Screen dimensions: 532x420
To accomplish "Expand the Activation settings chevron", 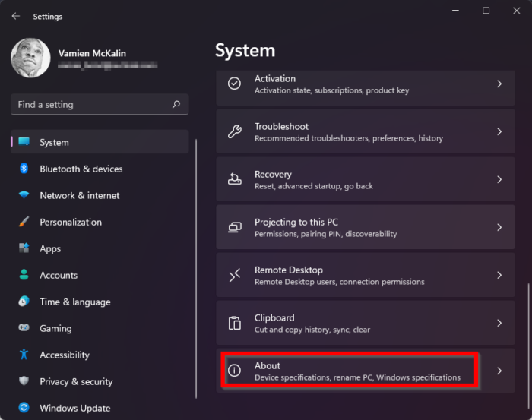I will pyautogui.click(x=499, y=84).
